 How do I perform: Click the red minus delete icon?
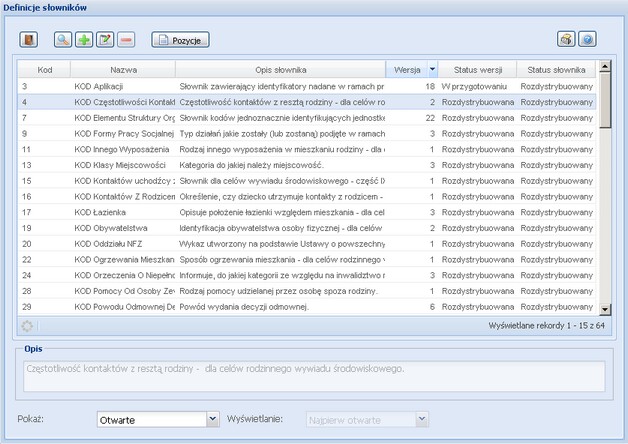pos(126,40)
